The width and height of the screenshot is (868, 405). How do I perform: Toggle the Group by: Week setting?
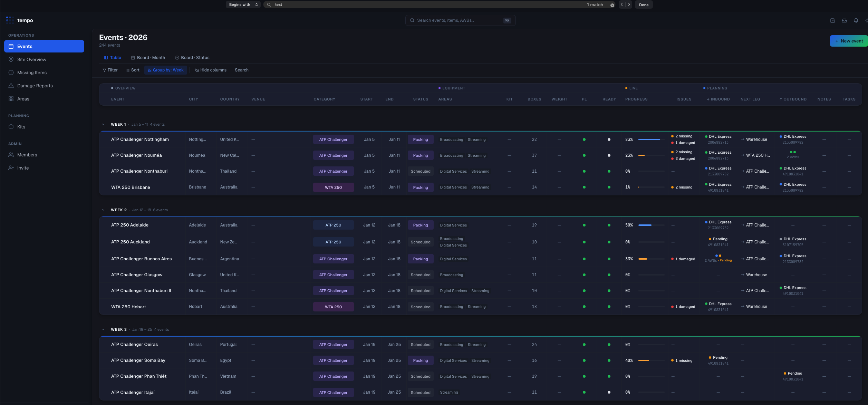(165, 70)
